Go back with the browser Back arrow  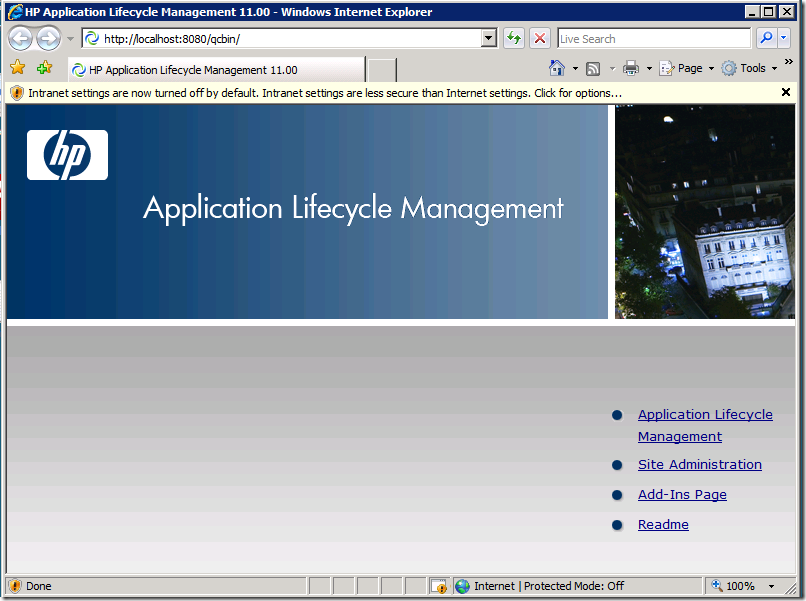pyautogui.click(x=21, y=39)
